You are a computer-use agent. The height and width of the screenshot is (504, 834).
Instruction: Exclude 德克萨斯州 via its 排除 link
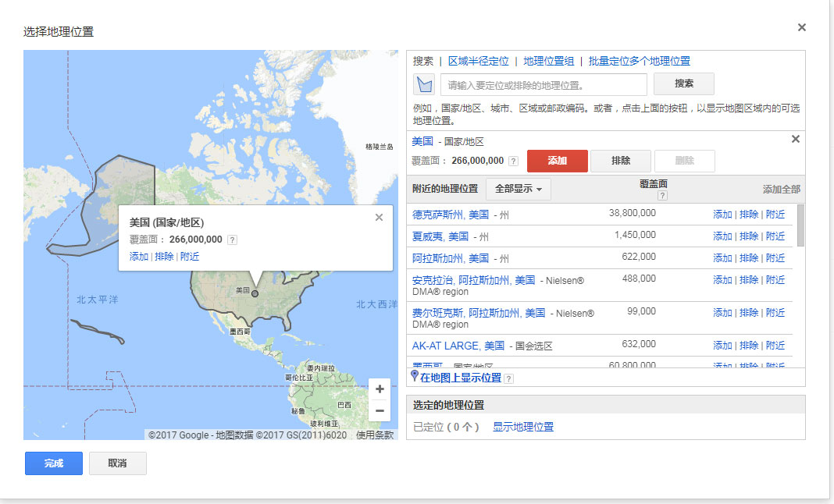pyautogui.click(x=749, y=215)
